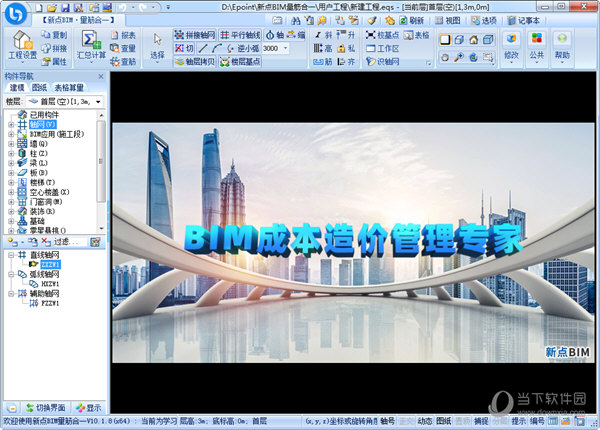Click the 平行轴线 parallel axis tool
Viewport: 600px width, 430px height.
click(240, 35)
